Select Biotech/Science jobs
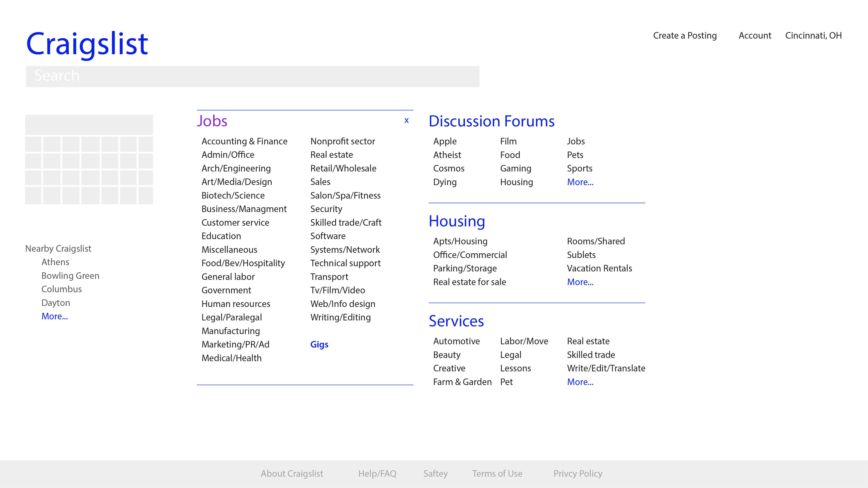The width and height of the screenshot is (868, 488). point(233,196)
